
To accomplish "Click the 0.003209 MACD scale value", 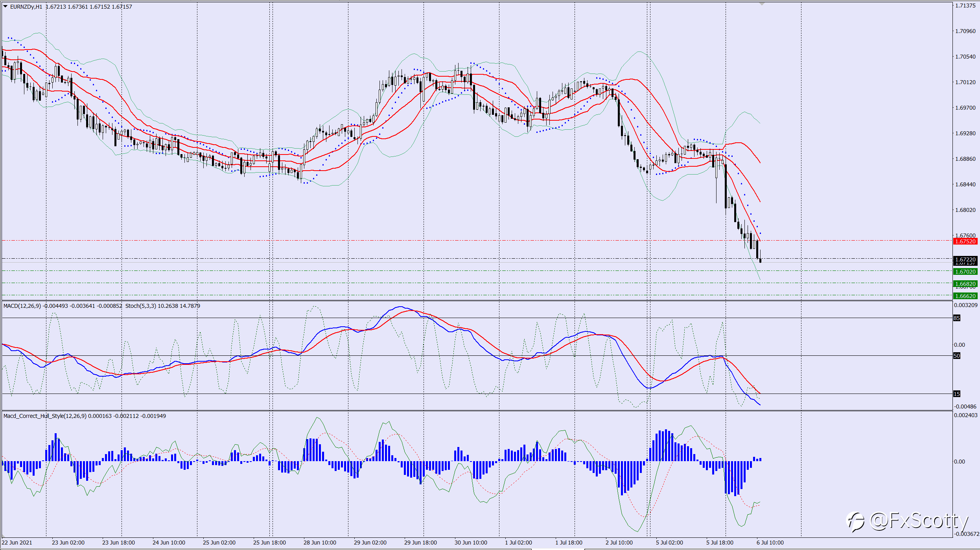I will point(966,305).
